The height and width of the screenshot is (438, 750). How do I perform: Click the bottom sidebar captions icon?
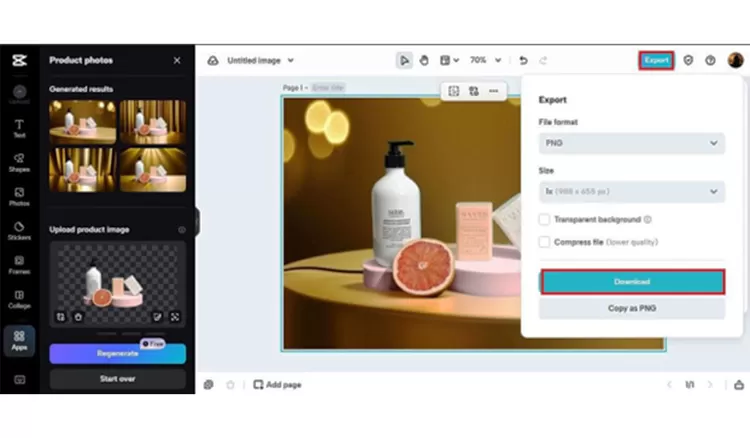click(x=19, y=380)
